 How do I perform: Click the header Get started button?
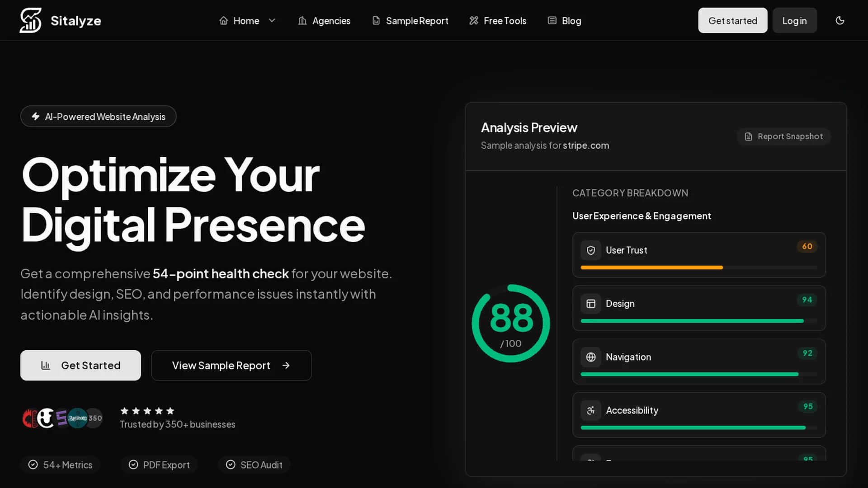[x=732, y=20]
